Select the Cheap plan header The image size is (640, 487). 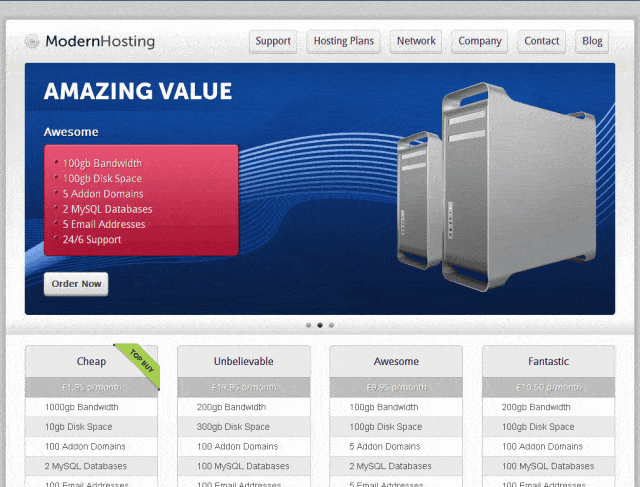pyautogui.click(x=91, y=361)
